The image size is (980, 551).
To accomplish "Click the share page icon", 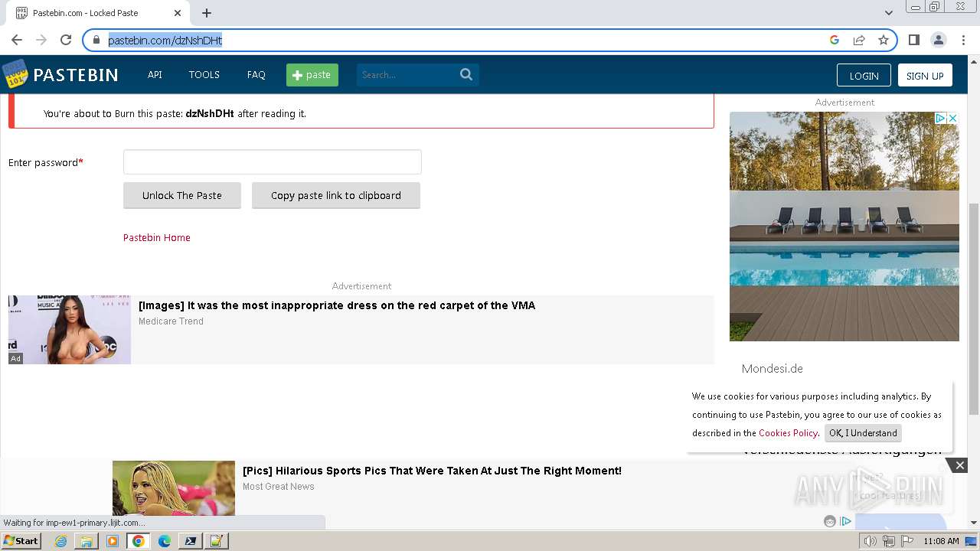I will [859, 40].
